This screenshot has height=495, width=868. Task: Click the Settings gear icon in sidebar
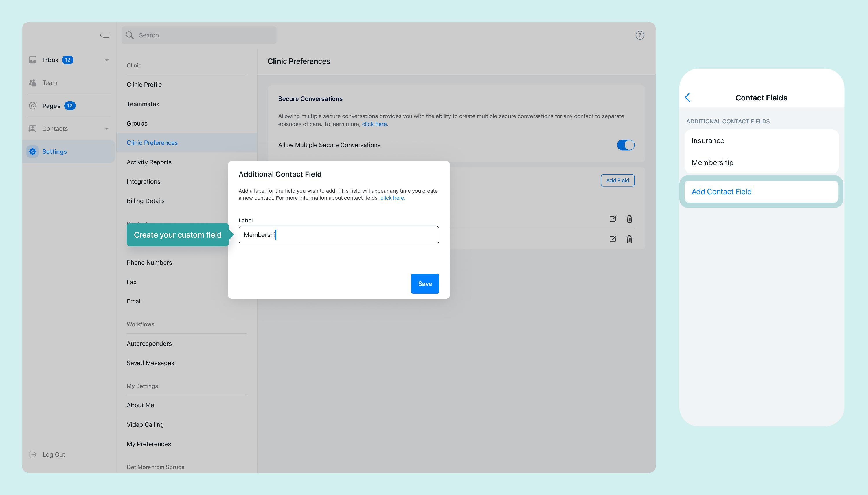pos(33,152)
